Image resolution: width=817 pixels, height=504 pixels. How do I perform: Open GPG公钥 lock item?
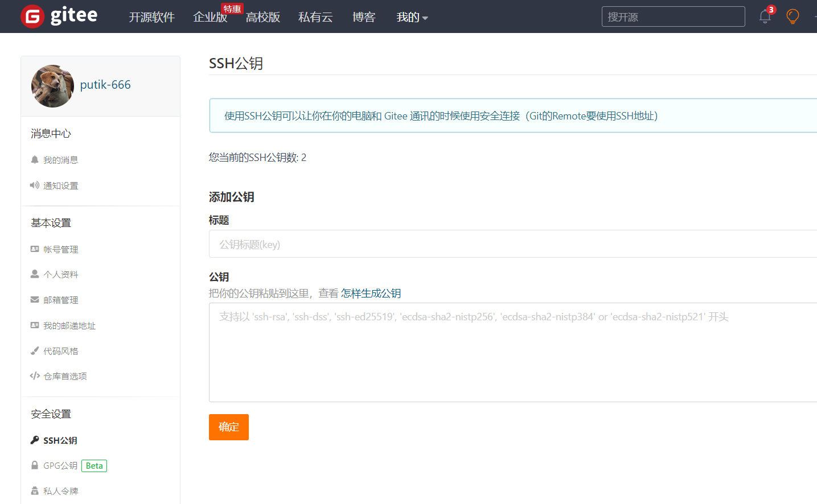point(60,466)
